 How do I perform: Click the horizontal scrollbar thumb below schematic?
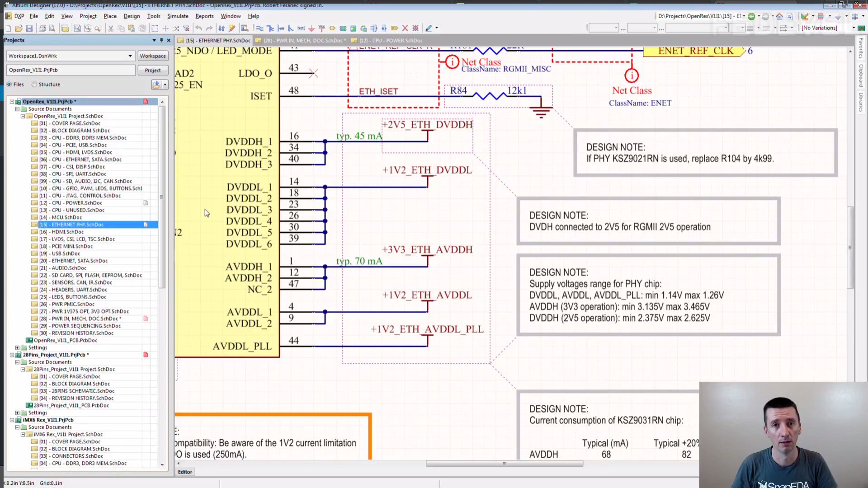[504, 464]
